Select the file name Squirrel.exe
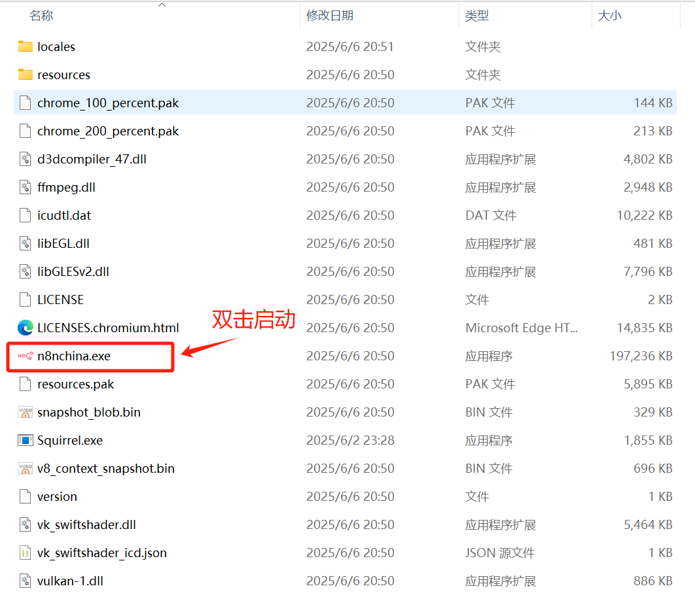695x616 pixels. (70, 440)
